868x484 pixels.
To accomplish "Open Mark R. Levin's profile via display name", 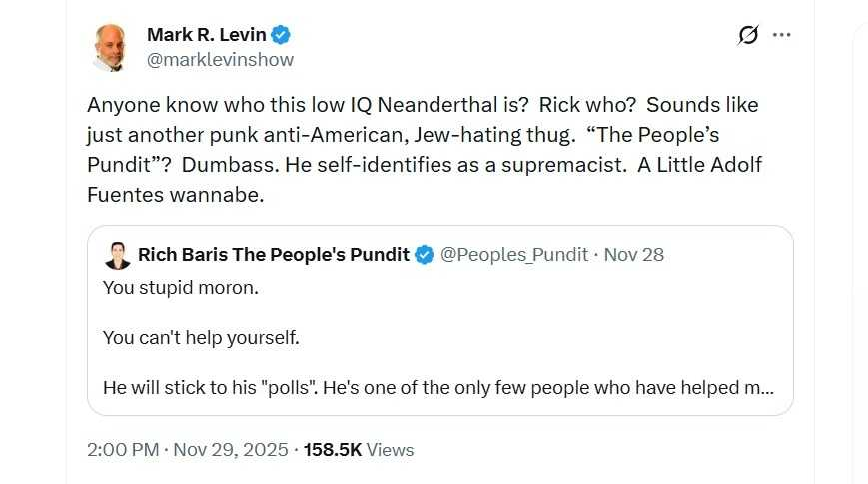I will (x=207, y=35).
